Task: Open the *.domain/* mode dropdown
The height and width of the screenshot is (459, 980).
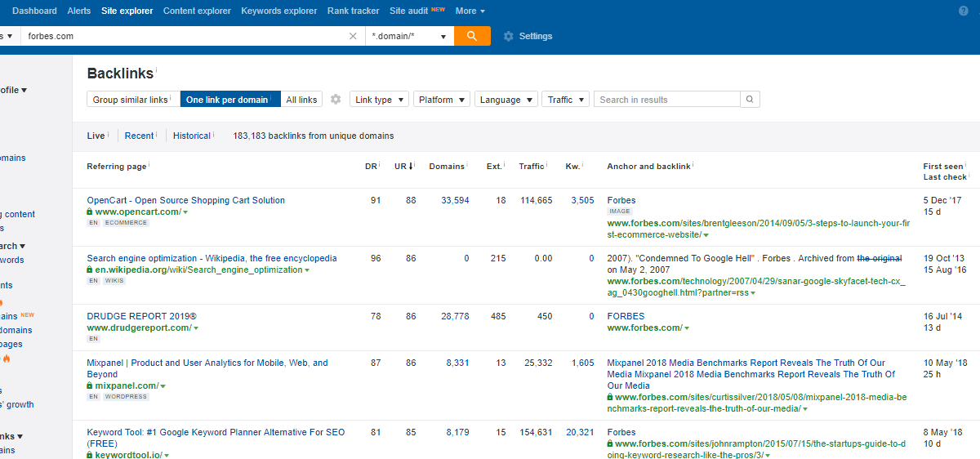Action: pos(409,36)
